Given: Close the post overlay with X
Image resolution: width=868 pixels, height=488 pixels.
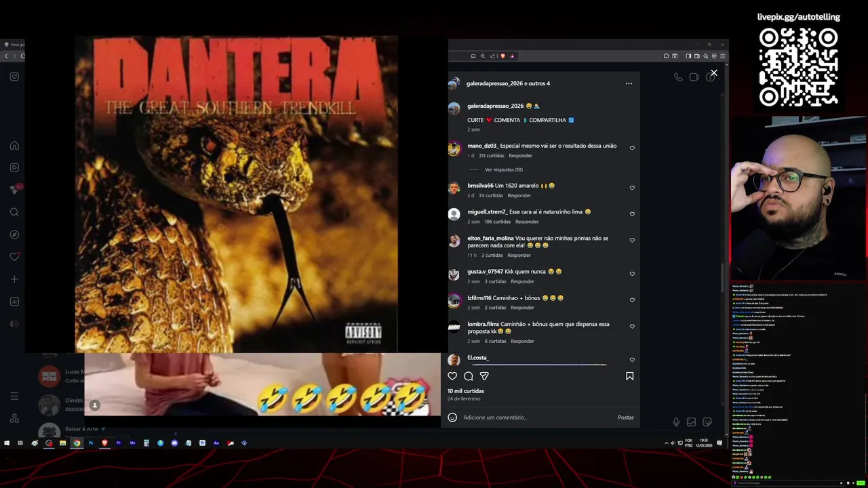Looking at the screenshot, I should [714, 73].
